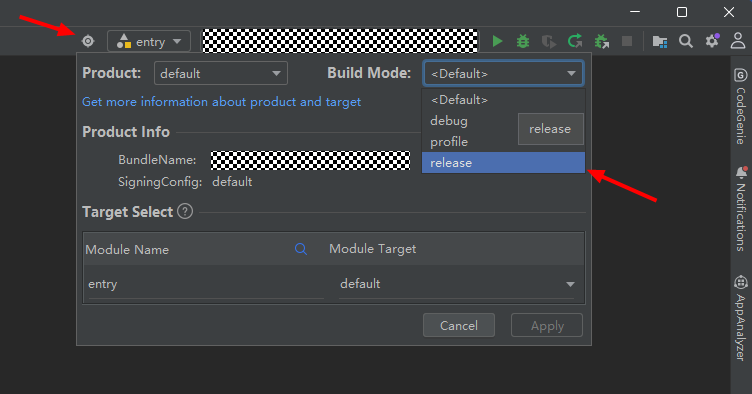Open the Notifications side panel
Viewport: 752px width, 394px height.
coord(741,209)
